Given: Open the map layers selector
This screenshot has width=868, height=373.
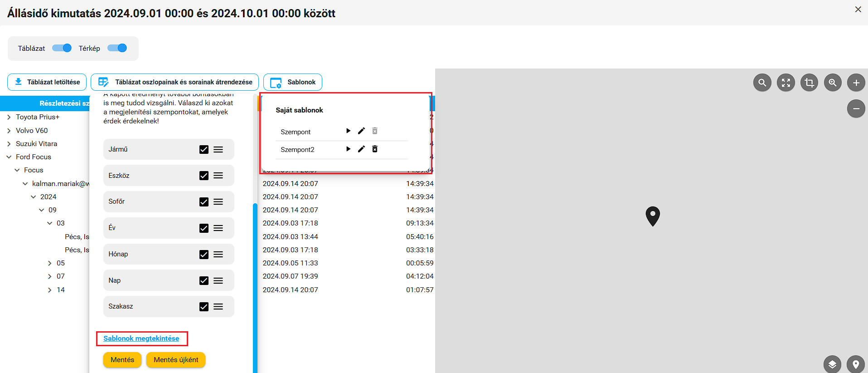Looking at the screenshot, I should [832, 364].
